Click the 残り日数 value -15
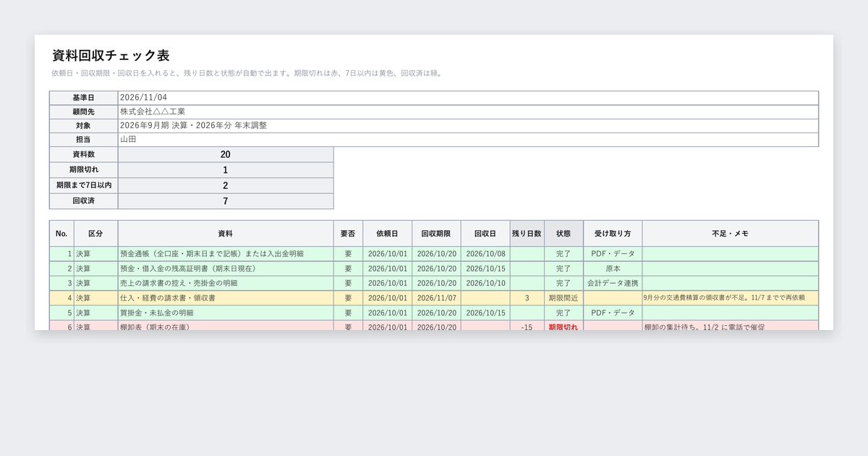The width and height of the screenshot is (868, 456). pyautogui.click(x=527, y=326)
